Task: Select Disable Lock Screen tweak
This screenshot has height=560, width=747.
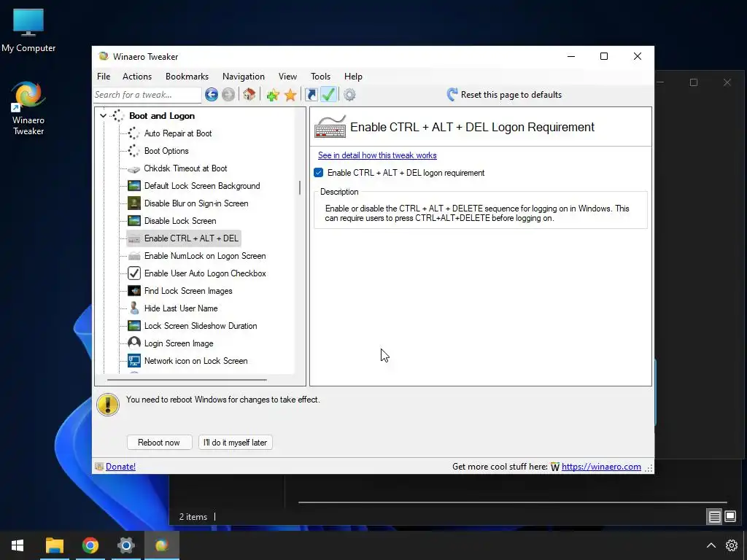Action: (x=180, y=221)
